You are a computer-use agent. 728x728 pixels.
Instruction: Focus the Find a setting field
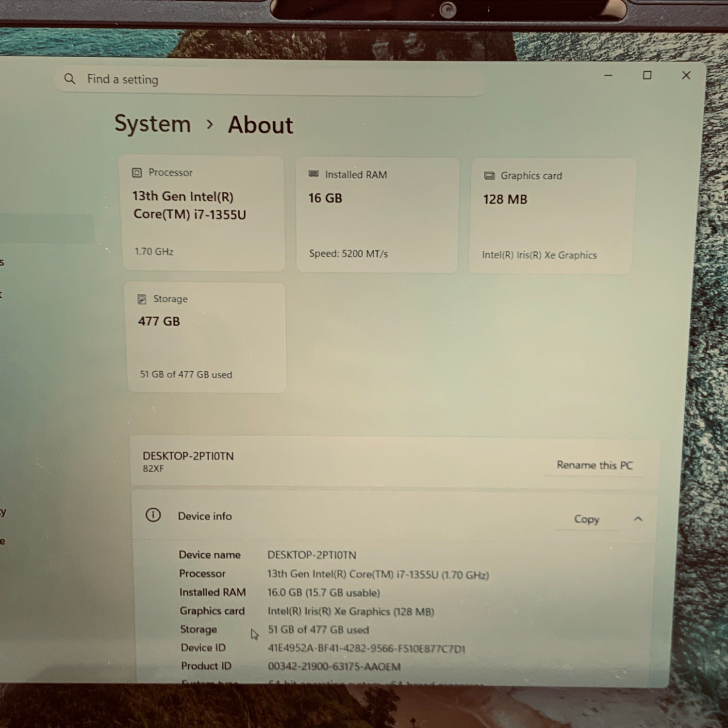tap(271, 79)
